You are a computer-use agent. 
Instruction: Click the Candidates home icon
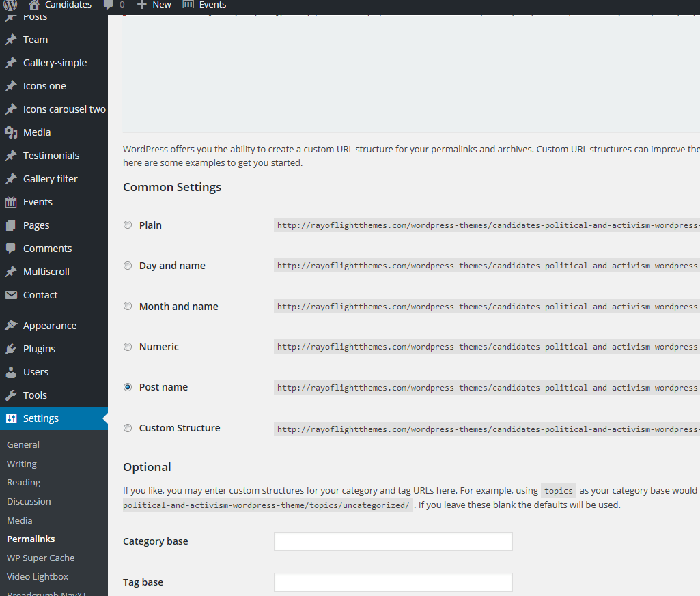coord(34,5)
